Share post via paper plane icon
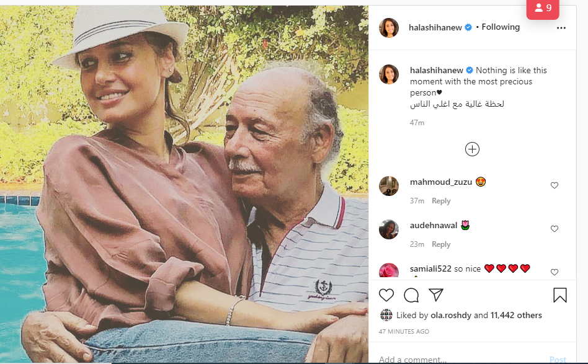This screenshot has width=588, height=364. [x=436, y=295]
